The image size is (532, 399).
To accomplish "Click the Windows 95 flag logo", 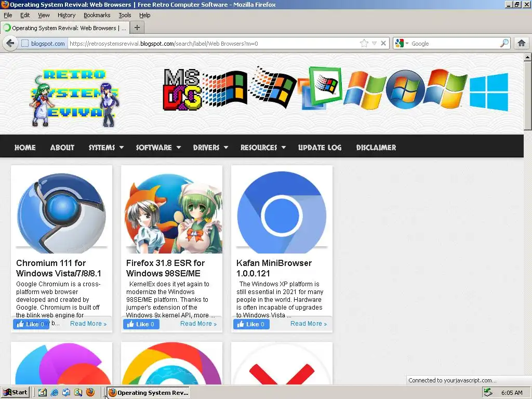I will (273, 87).
